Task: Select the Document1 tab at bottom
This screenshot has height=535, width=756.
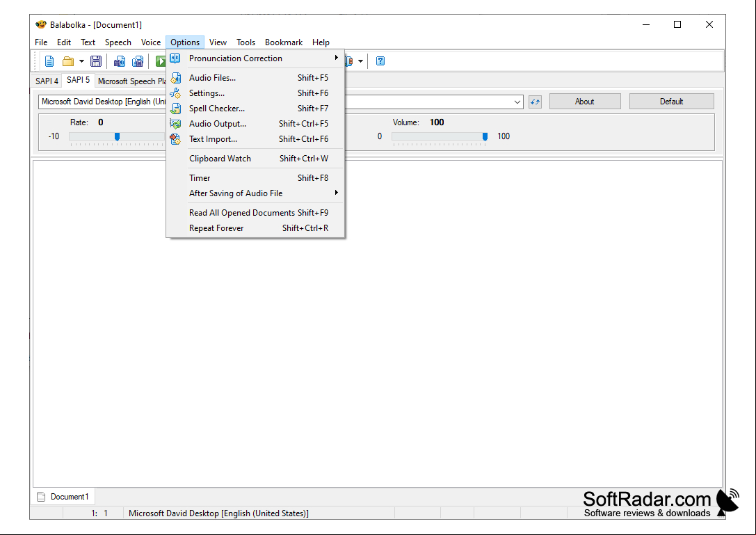Action: click(x=64, y=497)
